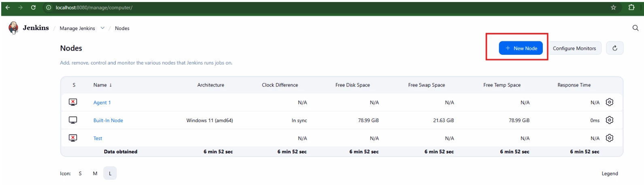The image size is (644, 185).
Task: Go forward using the browser forward arrow
Action: click(20, 7)
